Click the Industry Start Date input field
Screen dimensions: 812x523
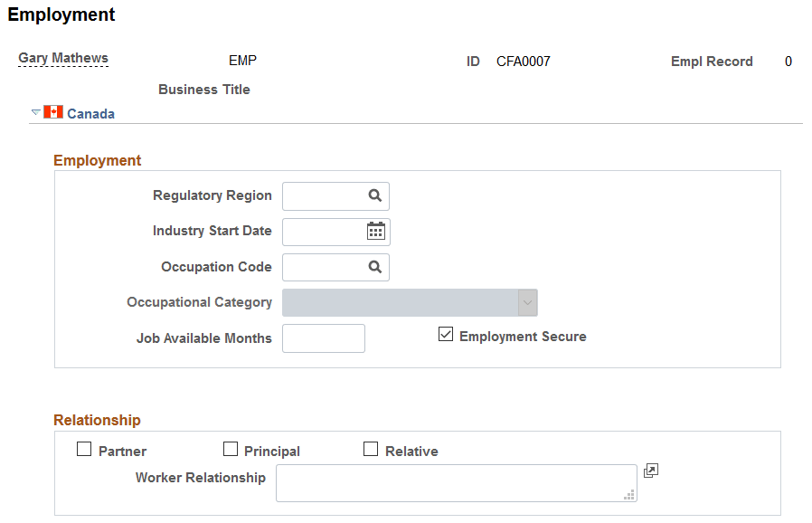(x=326, y=232)
